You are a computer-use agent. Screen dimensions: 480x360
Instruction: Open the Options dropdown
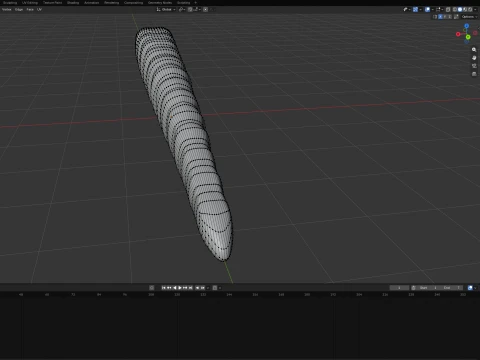click(x=469, y=17)
